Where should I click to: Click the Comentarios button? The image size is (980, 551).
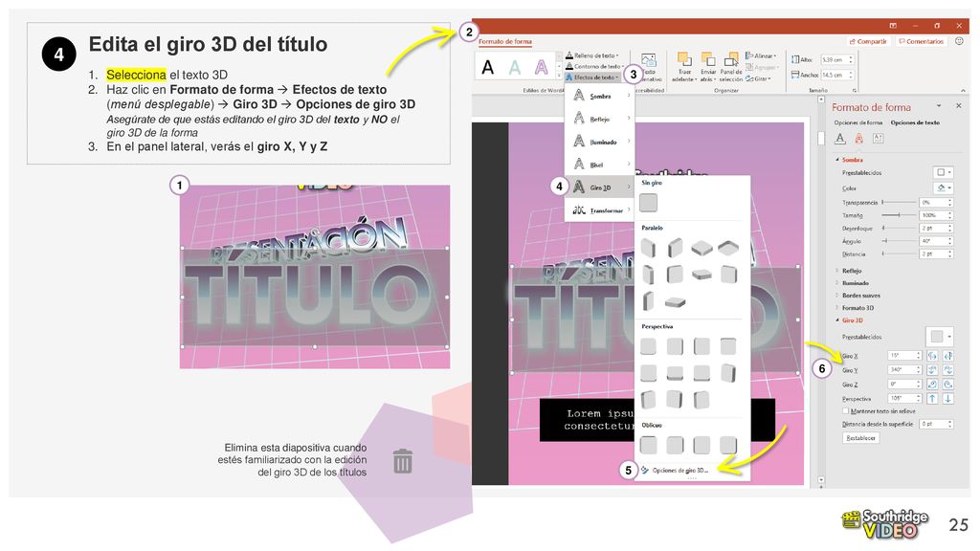(x=921, y=41)
